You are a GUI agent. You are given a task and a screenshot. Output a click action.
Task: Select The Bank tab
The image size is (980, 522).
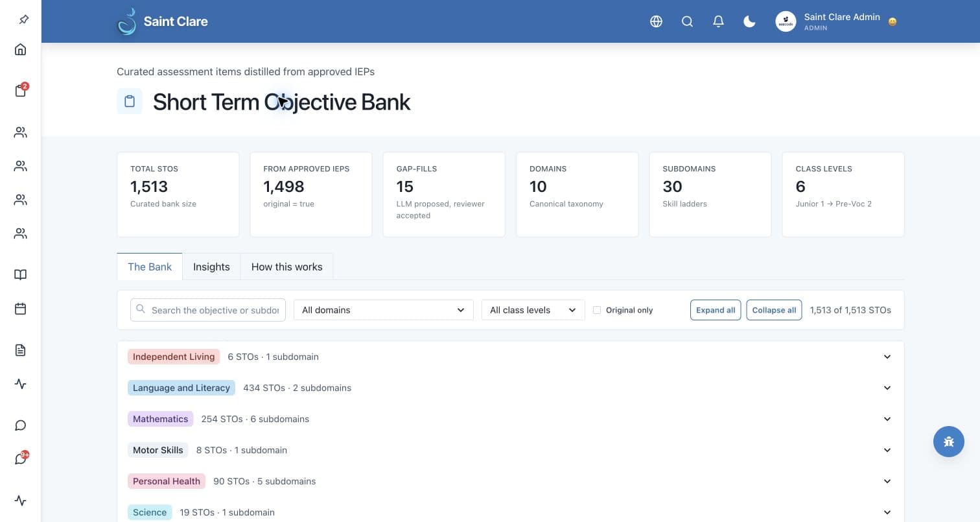(x=150, y=267)
